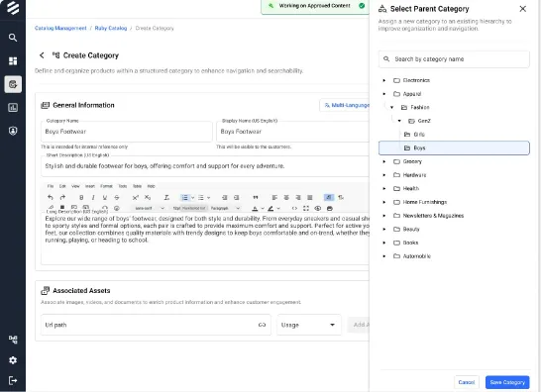Apply subscript formatting in the editor
The width and height of the screenshot is (541, 392).
click(148, 198)
